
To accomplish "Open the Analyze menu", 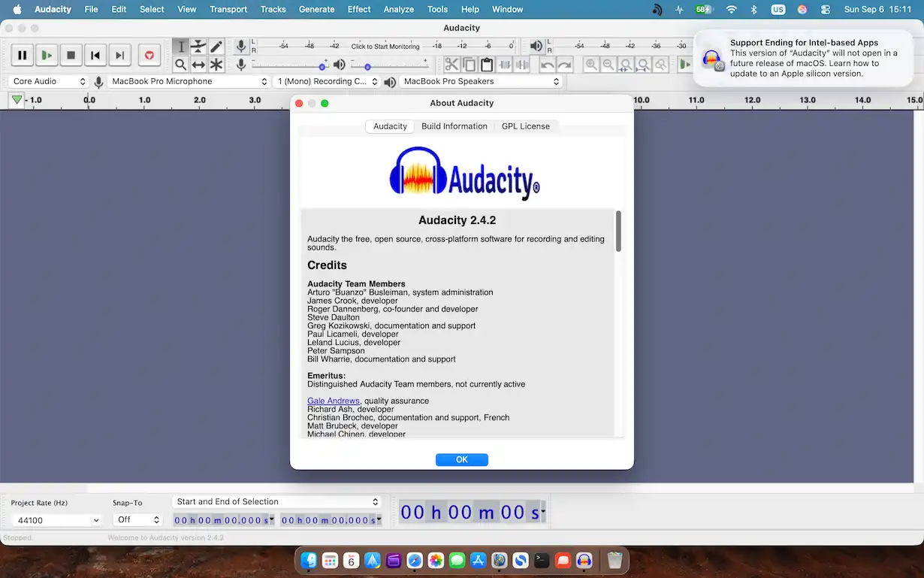I will coord(399,9).
